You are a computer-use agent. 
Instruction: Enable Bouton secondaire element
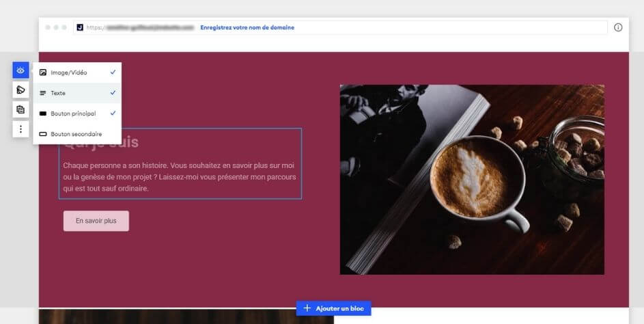point(77,134)
